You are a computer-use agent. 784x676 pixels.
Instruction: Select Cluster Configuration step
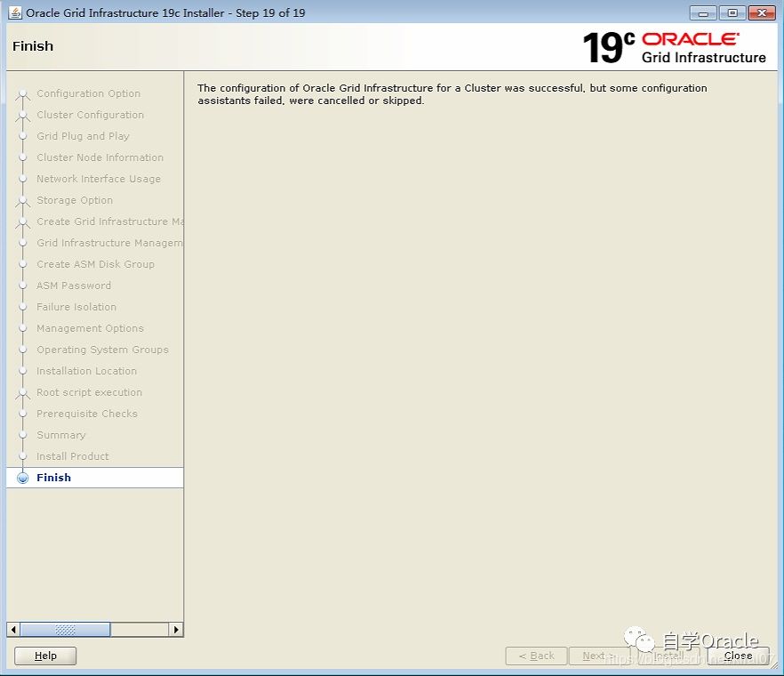point(90,115)
